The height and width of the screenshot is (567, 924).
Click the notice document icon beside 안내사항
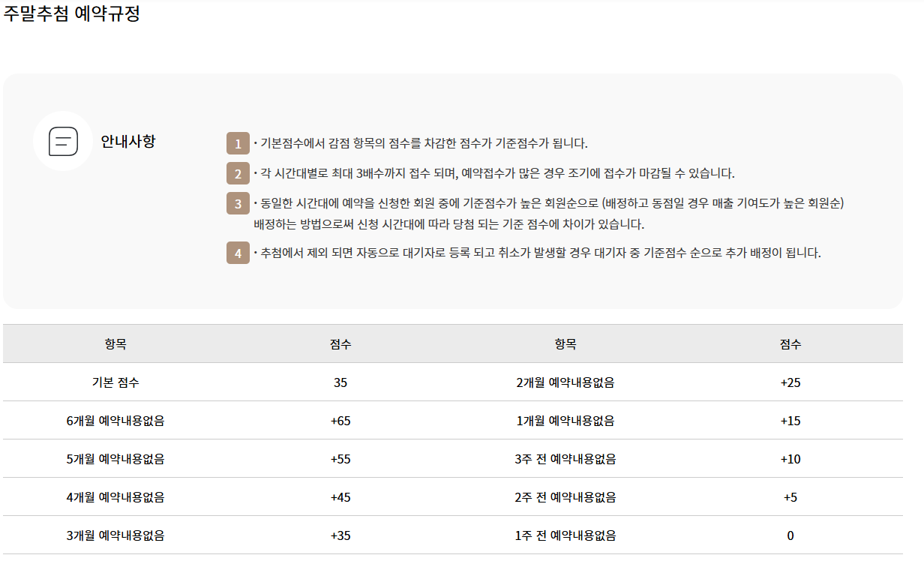click(x=63, y=141)
